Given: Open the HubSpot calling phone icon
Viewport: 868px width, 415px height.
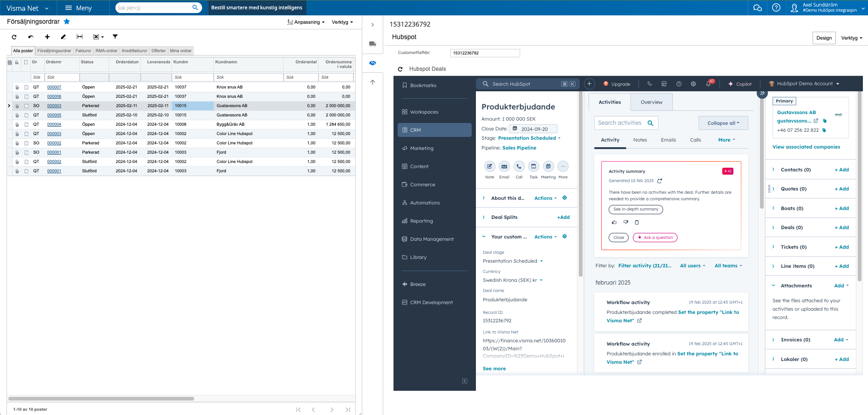Looking at the screenshot, I should (x=649, y=84).
